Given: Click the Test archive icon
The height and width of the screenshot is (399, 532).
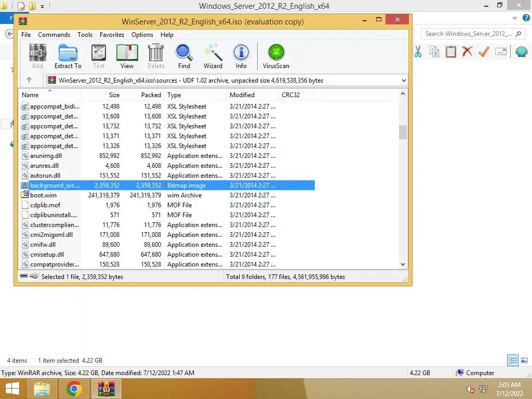Looking at the screenshot, I should coord(99,56).
